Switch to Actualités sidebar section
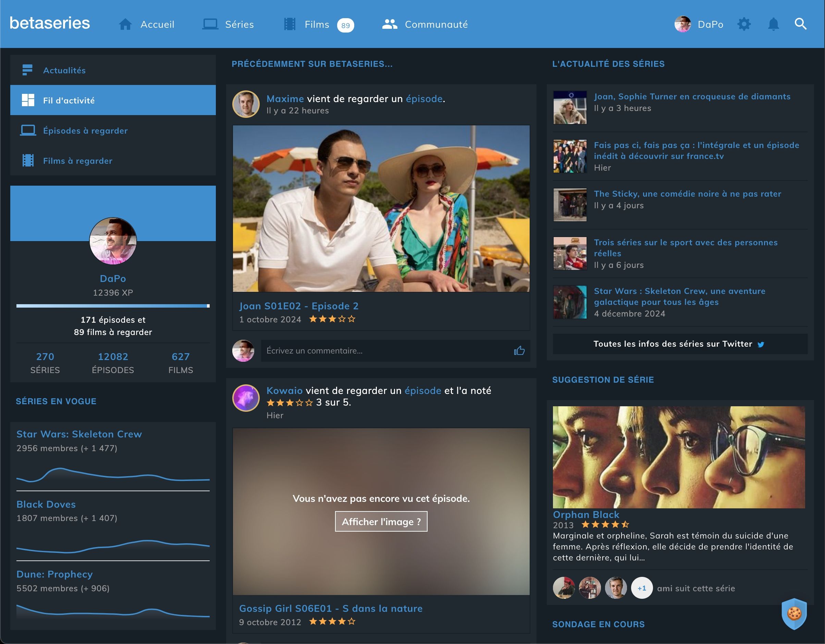 [64, 70]
